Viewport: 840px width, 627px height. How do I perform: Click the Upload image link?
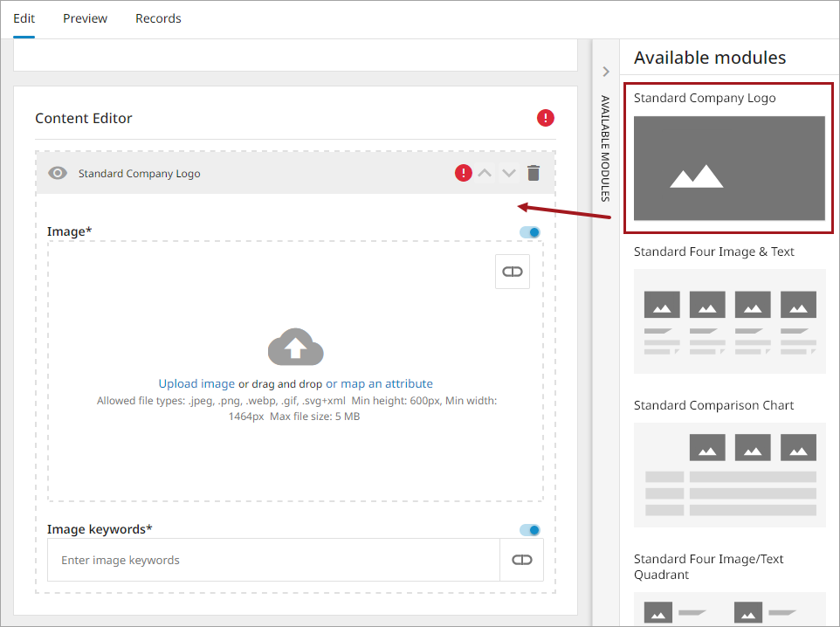pyautogui.click(x=196, y=383)
